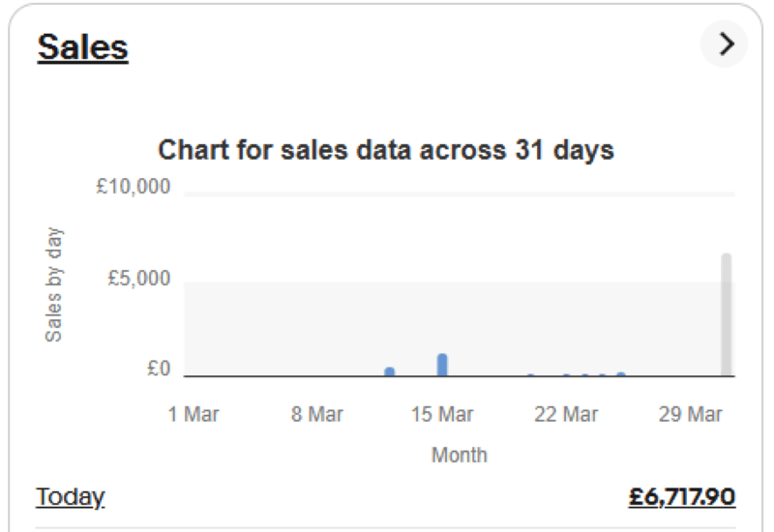Select the £5,000 y-axis label
Viewport: 774px width, 532px height.
tap(138, 279)
